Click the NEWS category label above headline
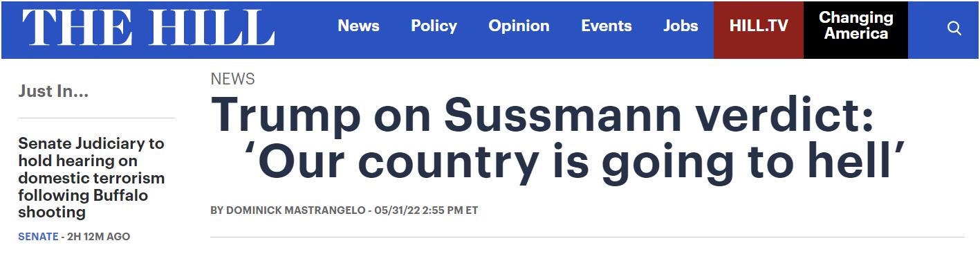The image size is (980, 261). pyautogui.click(x=232, y=79)
